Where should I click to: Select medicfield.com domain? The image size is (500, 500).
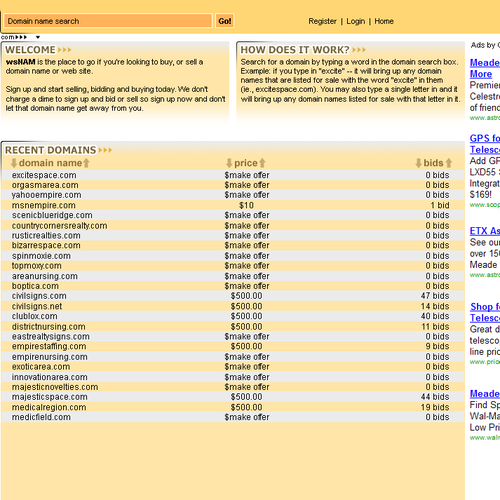coord(41,417)
